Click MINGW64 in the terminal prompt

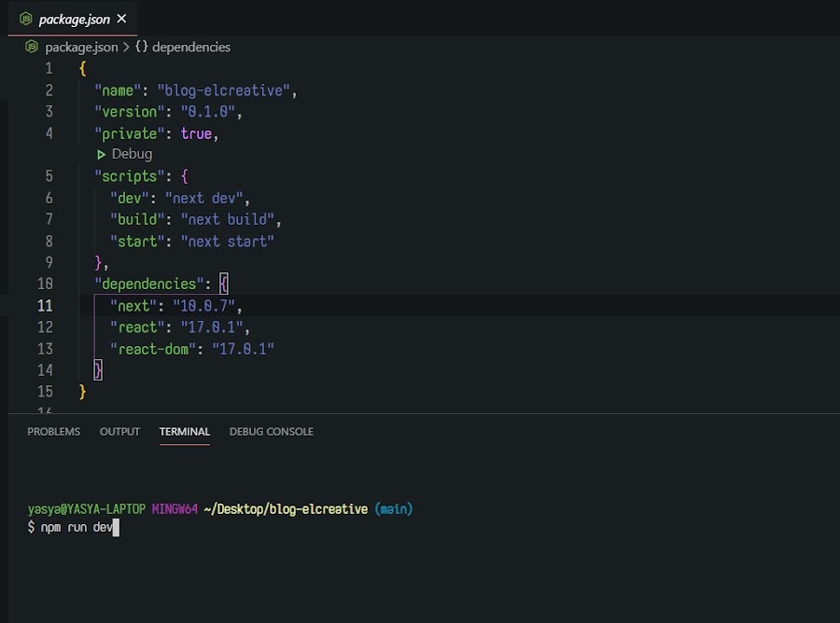(175, 509)
